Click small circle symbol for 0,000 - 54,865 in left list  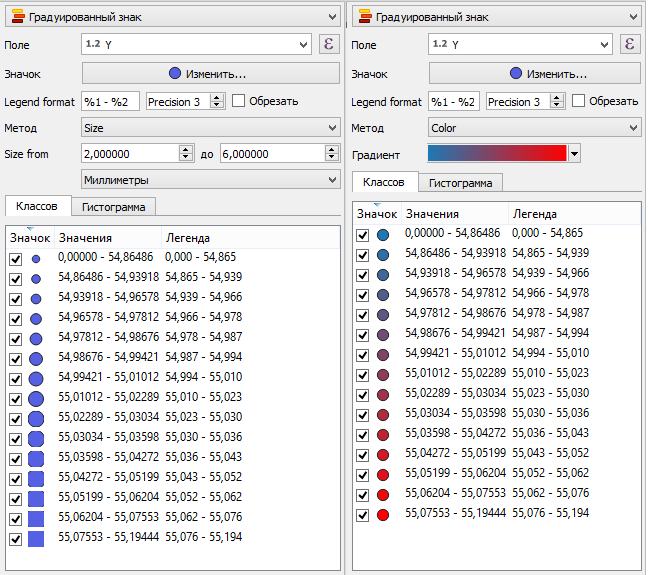[36, 258]
